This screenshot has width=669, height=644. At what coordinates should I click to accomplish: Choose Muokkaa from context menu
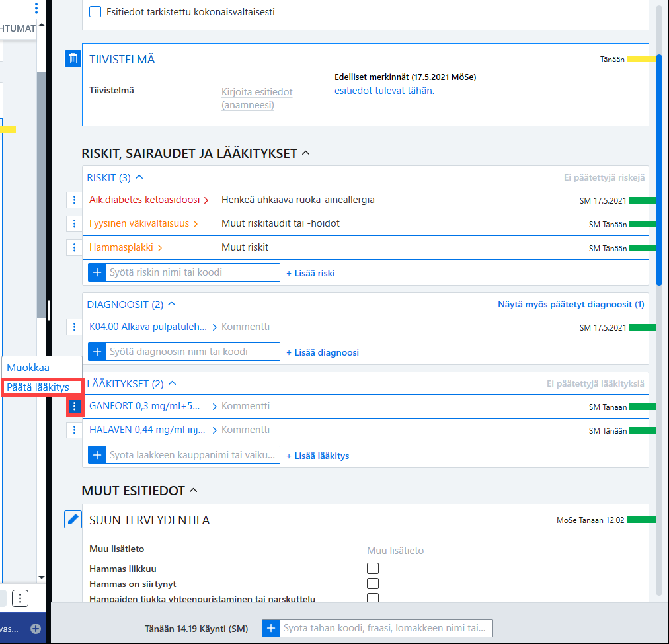[x=28, y=368]
